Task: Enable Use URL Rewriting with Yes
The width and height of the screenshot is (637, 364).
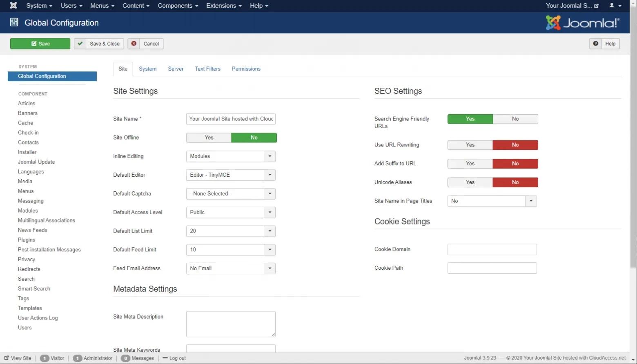Action: pos(470,145)
